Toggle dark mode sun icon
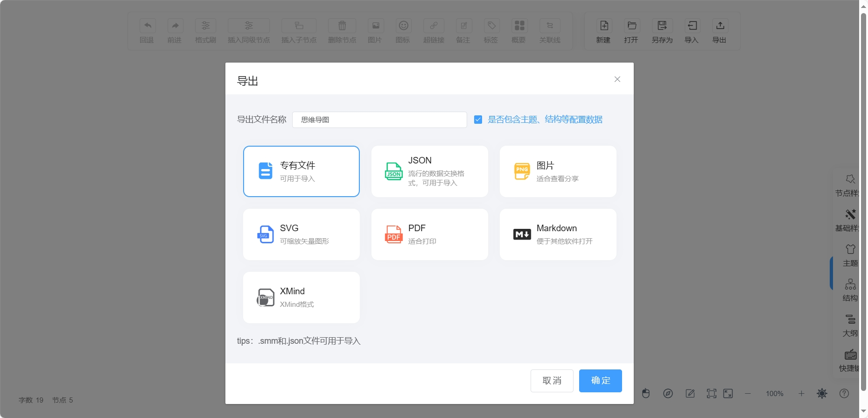868x418 pixels. coord(822,394)
